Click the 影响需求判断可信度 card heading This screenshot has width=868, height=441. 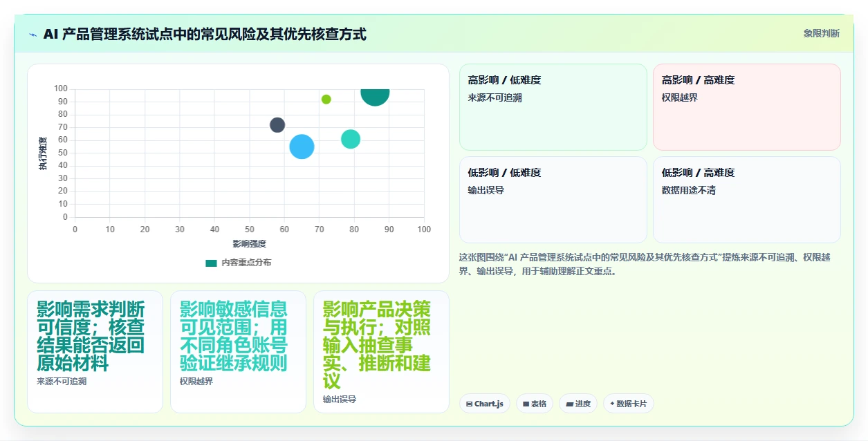coord(91,337)
